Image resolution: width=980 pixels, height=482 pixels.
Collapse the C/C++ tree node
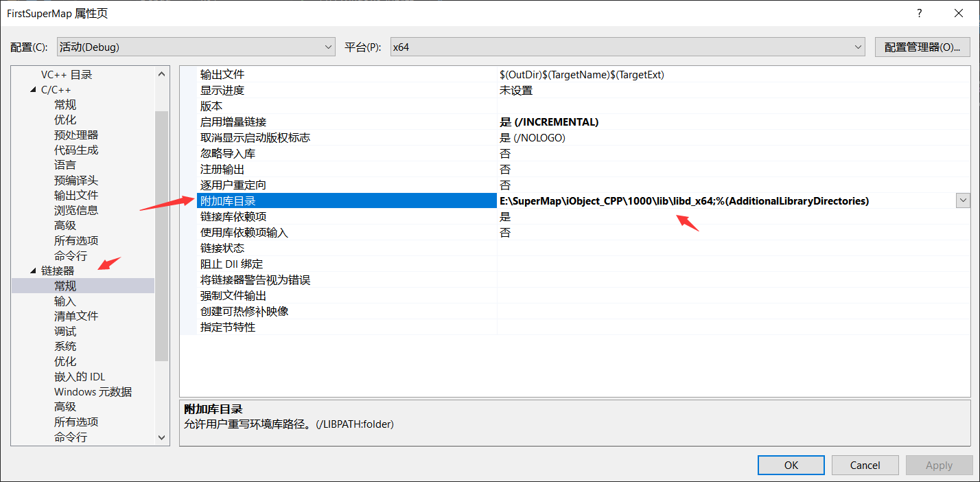(x=33, y=89)
